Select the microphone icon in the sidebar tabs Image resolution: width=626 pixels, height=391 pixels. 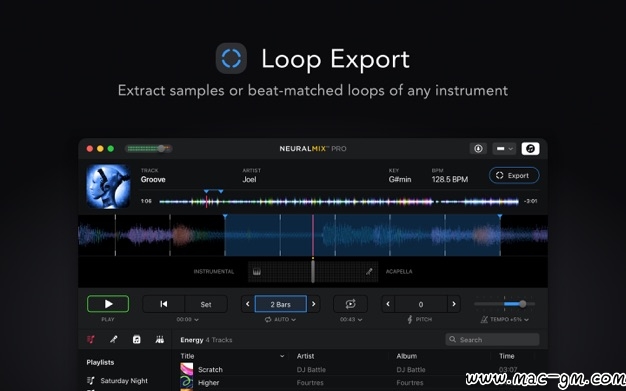(114, 339)
